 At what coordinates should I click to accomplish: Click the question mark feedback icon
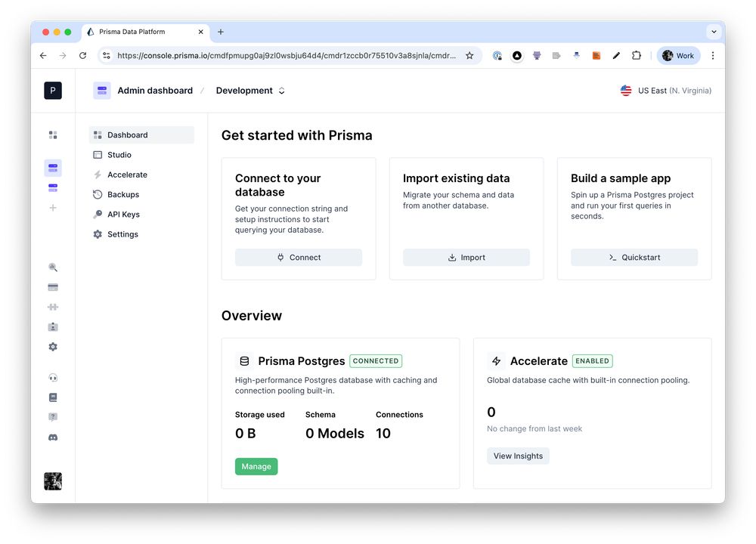(53, 417)
